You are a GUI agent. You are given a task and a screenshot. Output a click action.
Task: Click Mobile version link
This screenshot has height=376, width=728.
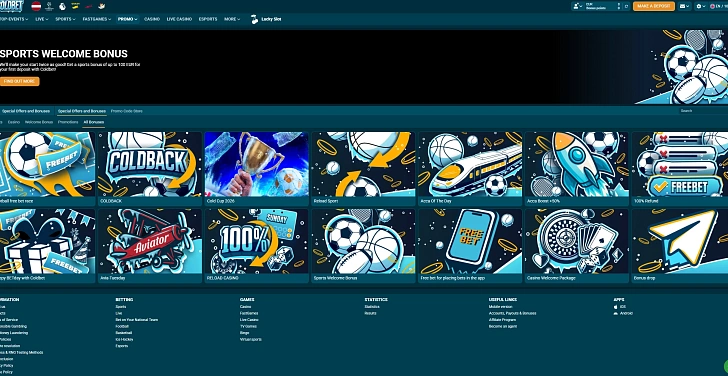[x=500, y=307]
